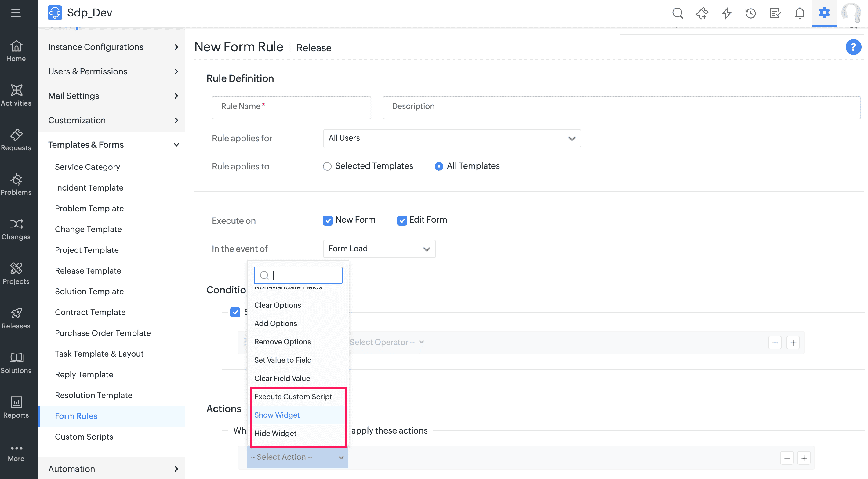The width and height of the screenshot is (868, 479).
Task: Add an action row with plus
Action: tap(804, 458)
